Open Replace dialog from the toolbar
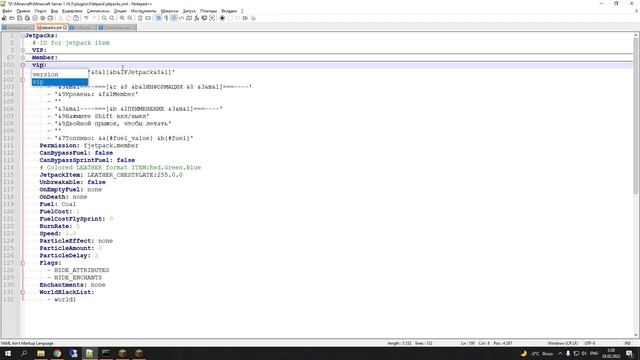Screen dimensions: 640x360 click(x=112, y=18)
